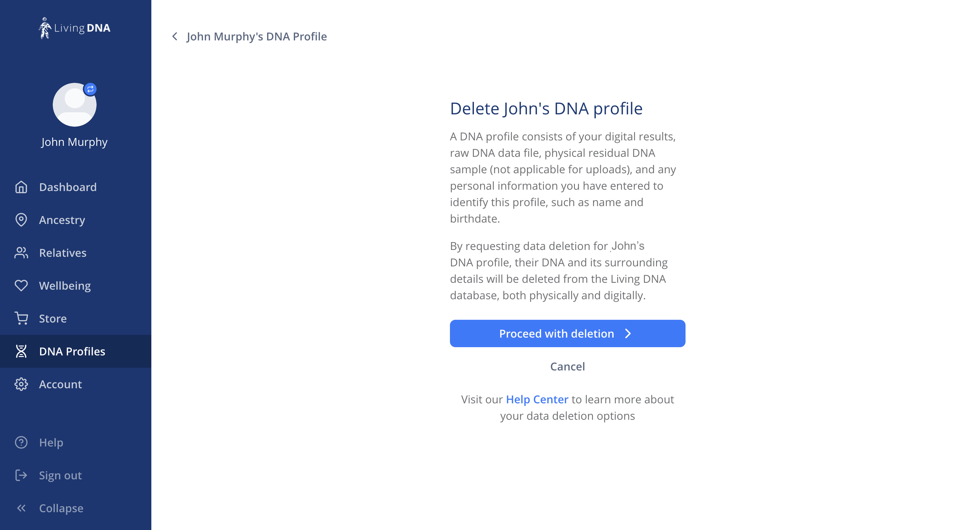This screenshot has height=530, width=980.
Task: Collapse the sidebar with double chevron
Action: pos(21,508)
